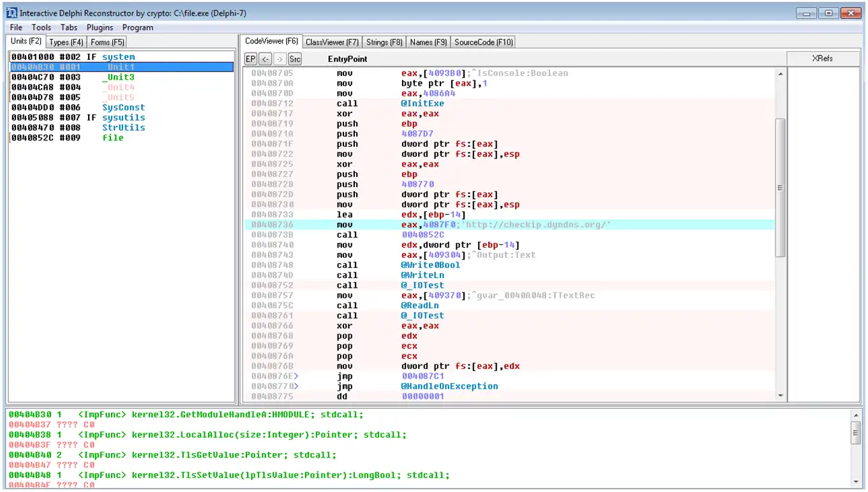Click the jmp 004087C1 instruction
The height and width of the screenshot is (492, 868).
(509, 376)
